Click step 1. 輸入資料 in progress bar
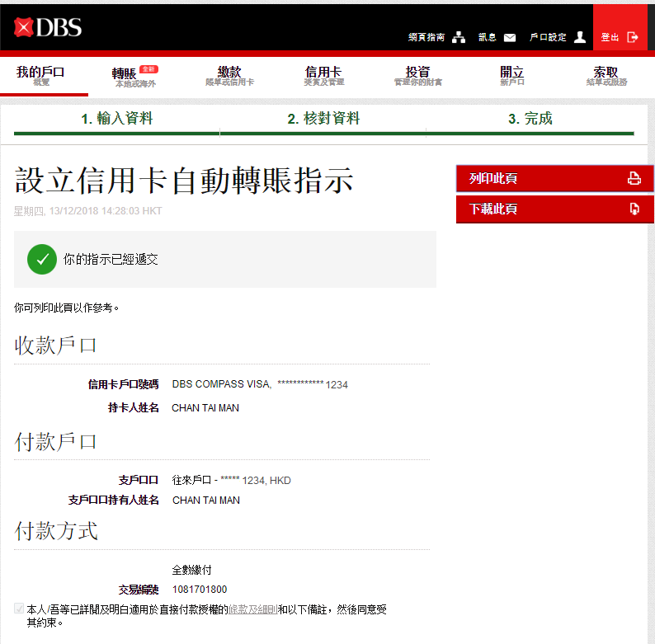The width and height of the screenshot is (655, 644). (116, 119)
